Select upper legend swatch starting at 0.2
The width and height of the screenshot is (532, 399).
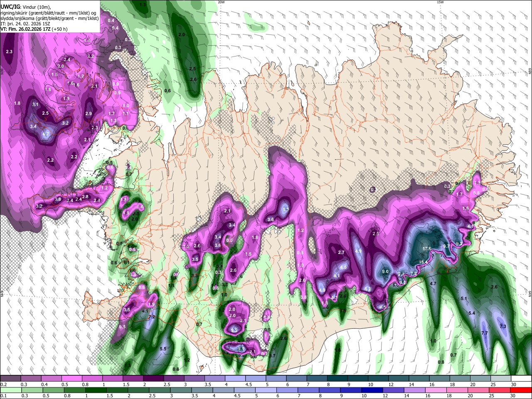pos(10,379)
